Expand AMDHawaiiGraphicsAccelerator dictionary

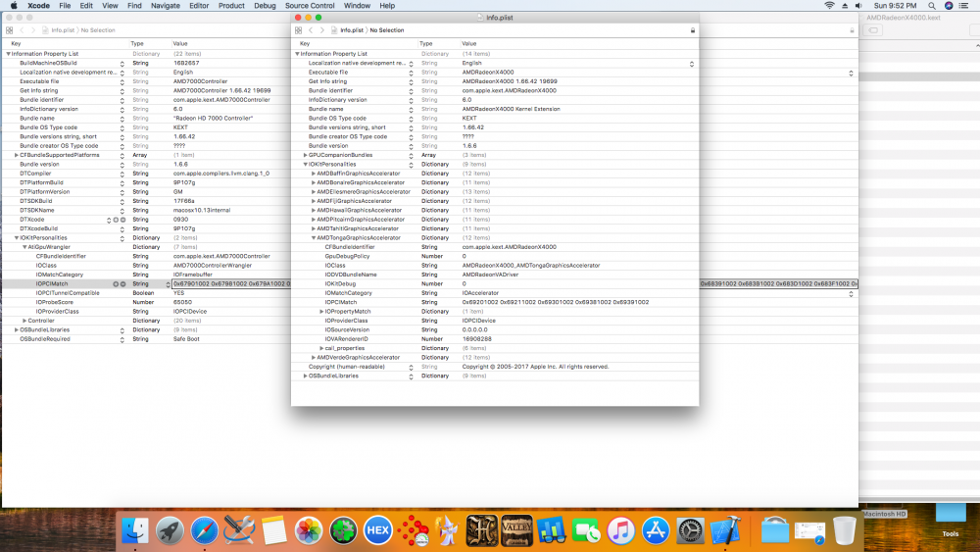click(314, 210)
